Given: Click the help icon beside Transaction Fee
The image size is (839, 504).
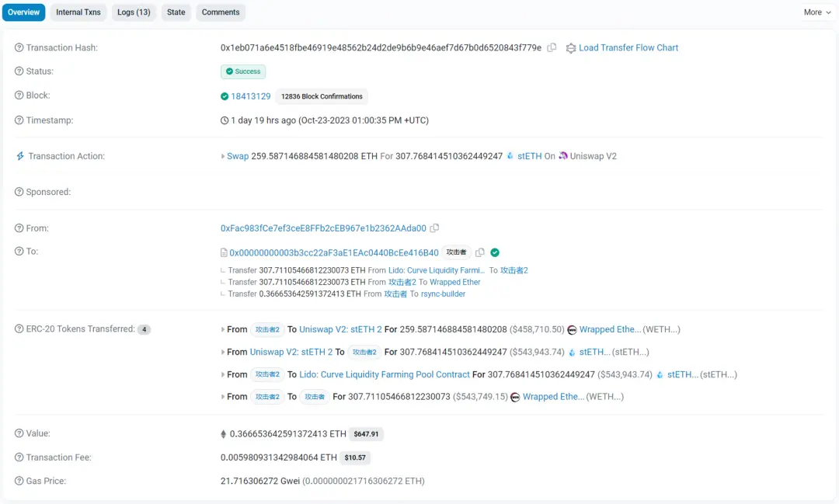Looking at the screenshot, I should point(19,457).
